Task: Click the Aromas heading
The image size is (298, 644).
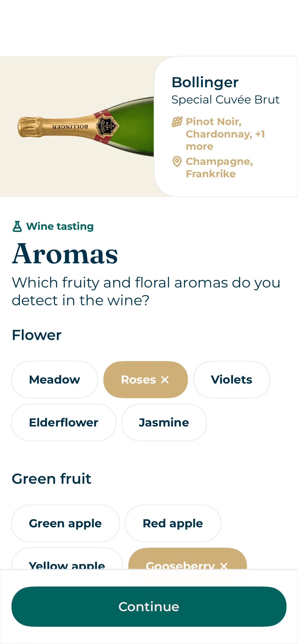Action: pos(65,254)
